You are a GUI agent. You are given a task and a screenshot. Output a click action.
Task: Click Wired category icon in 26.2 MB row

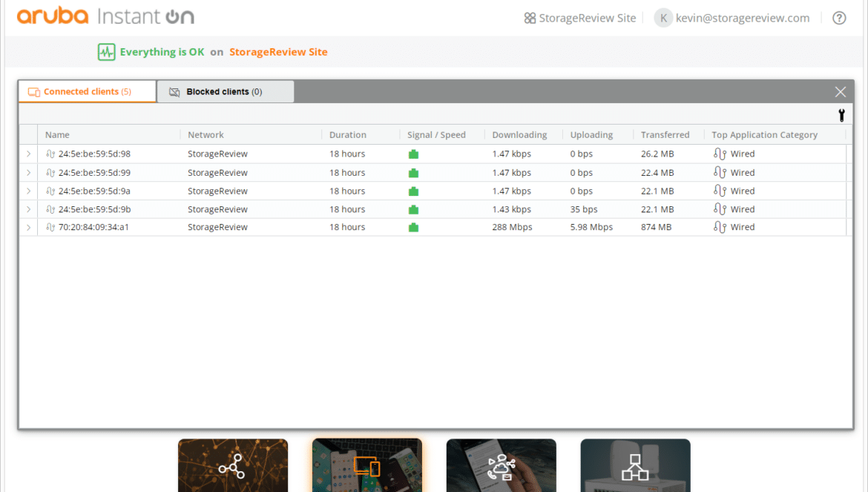click(x=720, y=154)
